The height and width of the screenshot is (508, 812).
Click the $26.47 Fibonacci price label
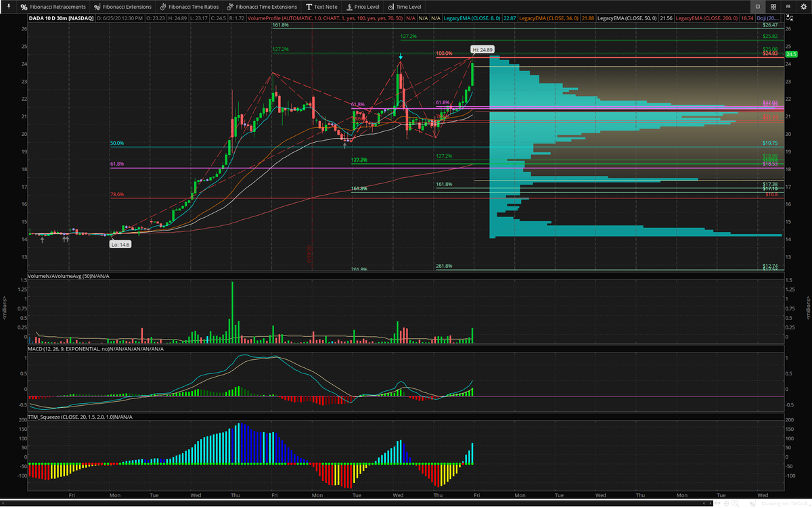click(770, 24)
